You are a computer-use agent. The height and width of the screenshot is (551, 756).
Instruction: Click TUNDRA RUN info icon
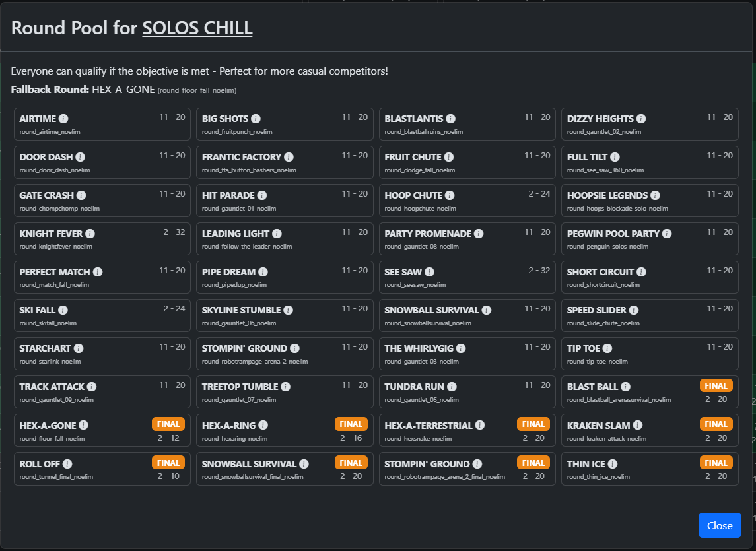click(x=452, y=387)
